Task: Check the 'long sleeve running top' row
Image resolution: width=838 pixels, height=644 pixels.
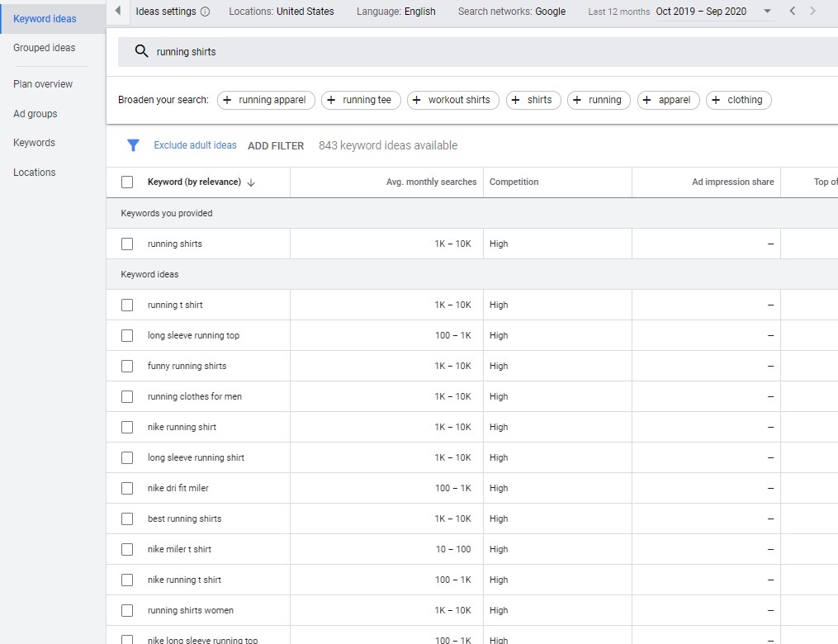Action: pyautogui.click(x=127, y=335)
